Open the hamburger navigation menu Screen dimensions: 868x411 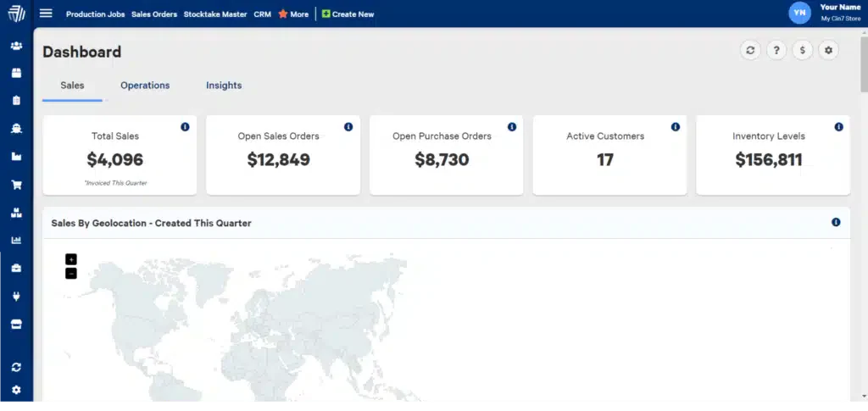click(46, 14)
